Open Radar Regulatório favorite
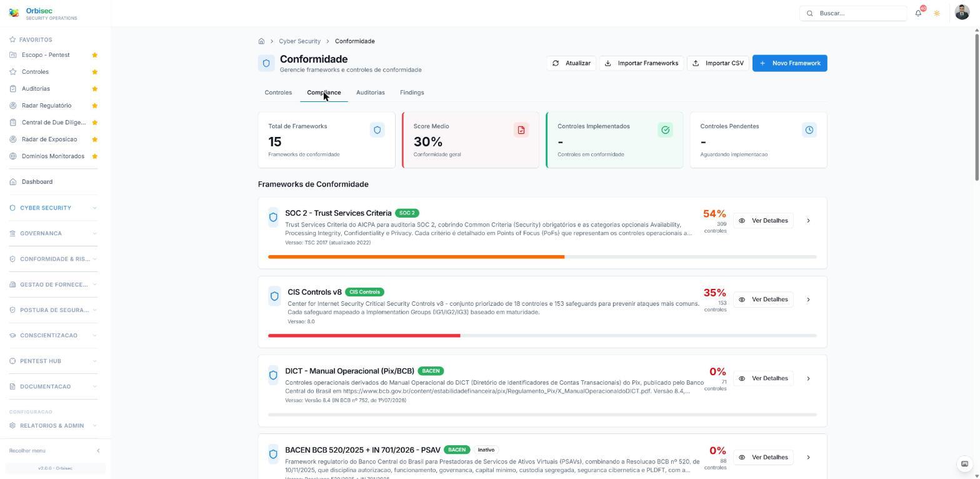The height and width of the screenshot is (479, 980). (x=46, y=106)
